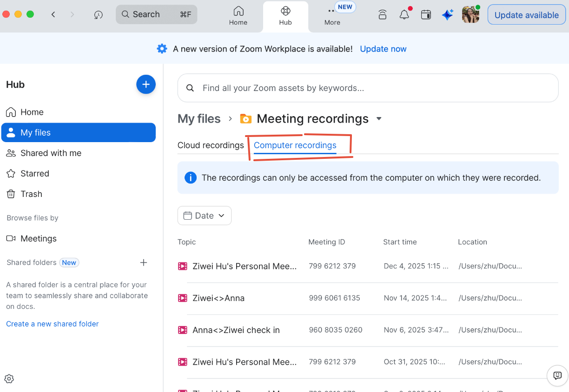The height and width of the screenshot is (392, 569).
Task: Click Create a new shared folder link
Action: (52, 324)
